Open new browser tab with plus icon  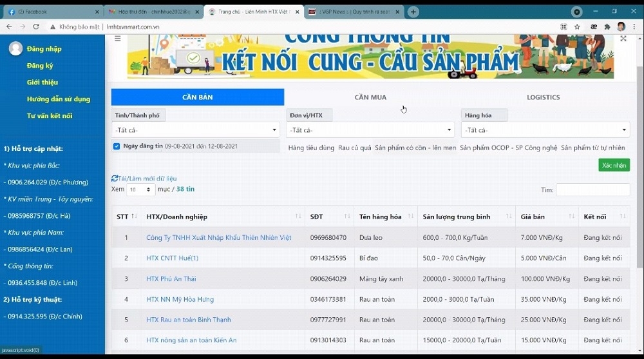[x=413, y=12]
